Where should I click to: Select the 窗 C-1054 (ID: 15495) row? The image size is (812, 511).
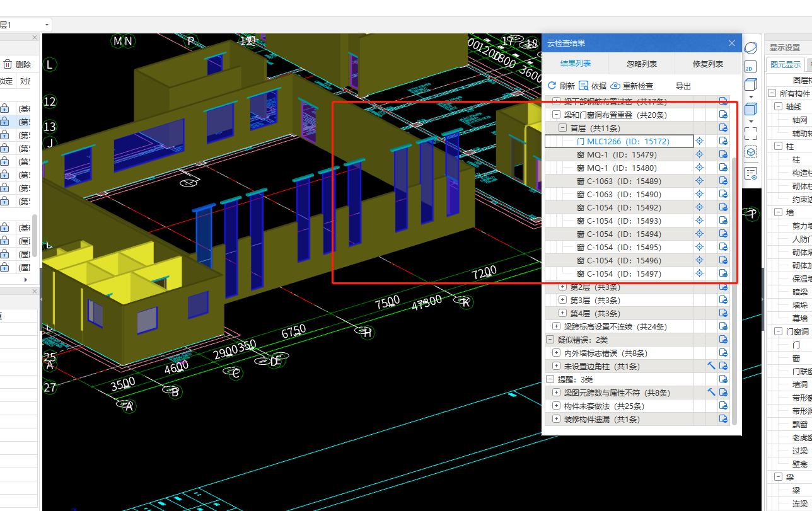coord(619,247)
